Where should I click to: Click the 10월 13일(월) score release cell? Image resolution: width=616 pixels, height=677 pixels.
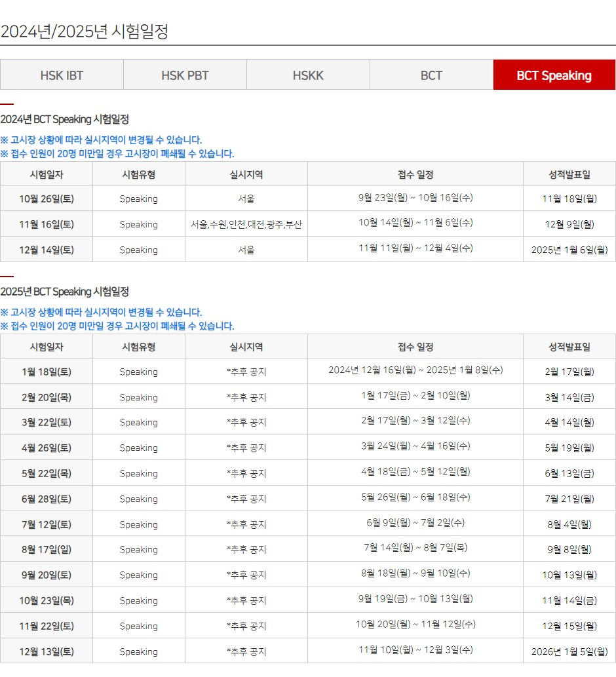[569, 575]
